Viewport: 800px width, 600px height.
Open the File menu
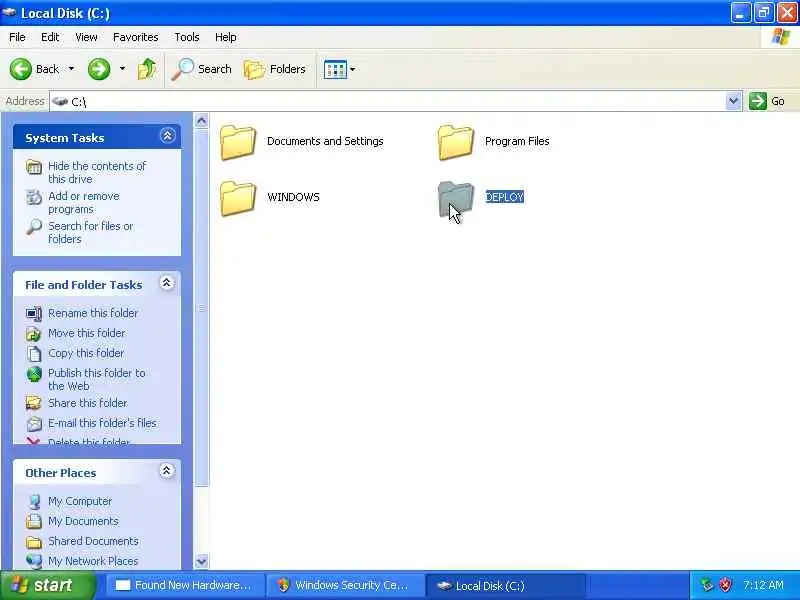click(x=17, y=37)
